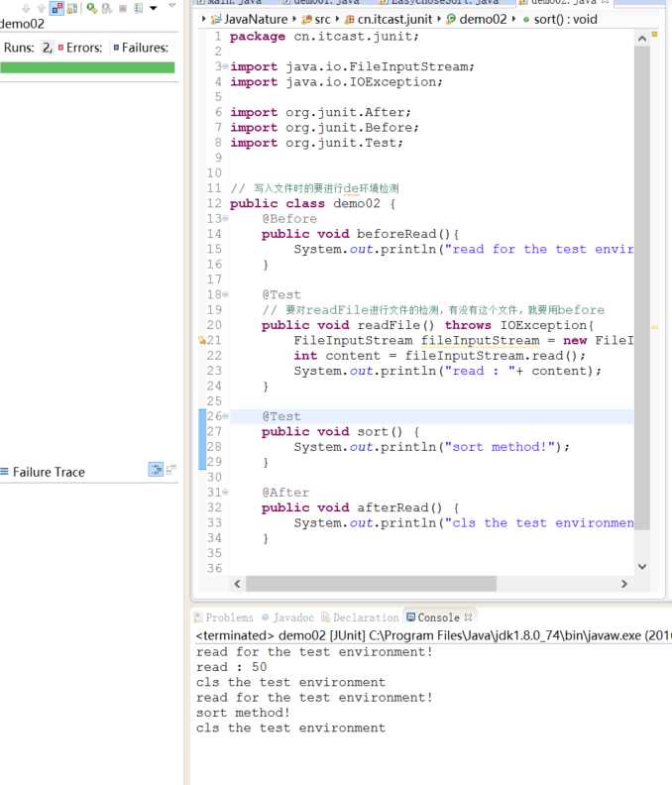672x785 pixels.
Task: Click demo02 label in the JUnit view
Action: click(x=22, y=24)
